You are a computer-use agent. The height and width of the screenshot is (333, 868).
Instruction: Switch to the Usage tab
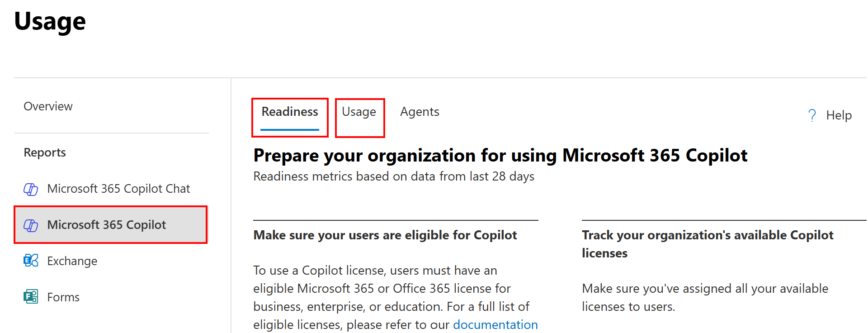tap(359, 112)
